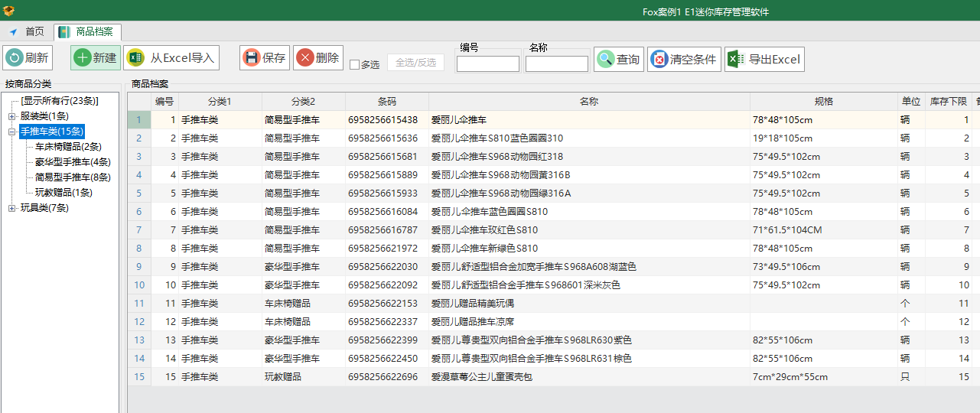Image resolution: width=980 pixels, height=413 pixels.
Task: Click the 条码 column header
Action: coord(387,102)
